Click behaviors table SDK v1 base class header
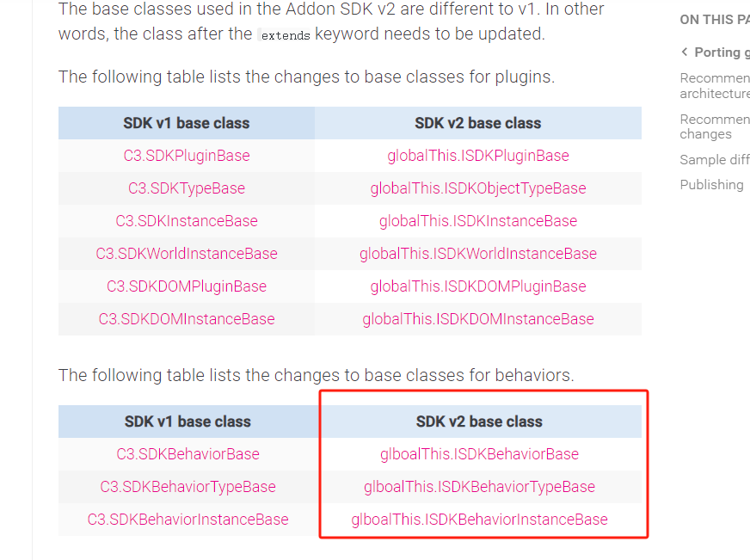This screenshot has height=560, width=750. tap(188, 422)
